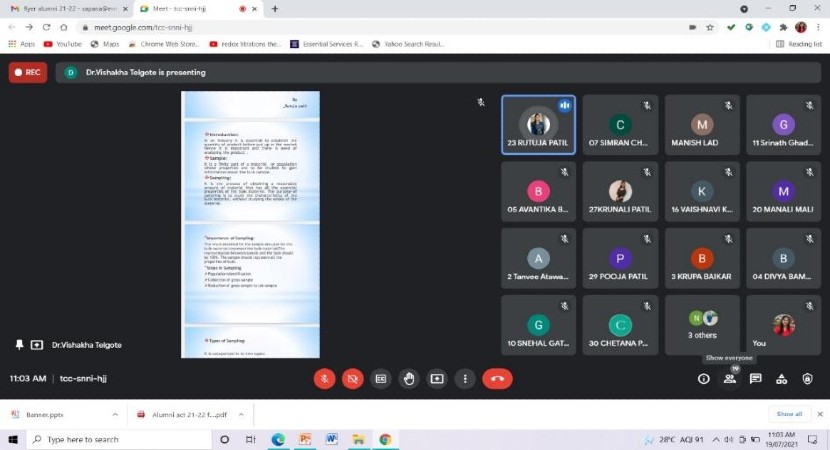Open the chat with everyone panel
The width and height of the screenshot is (830, 450).
coord(756,379)
